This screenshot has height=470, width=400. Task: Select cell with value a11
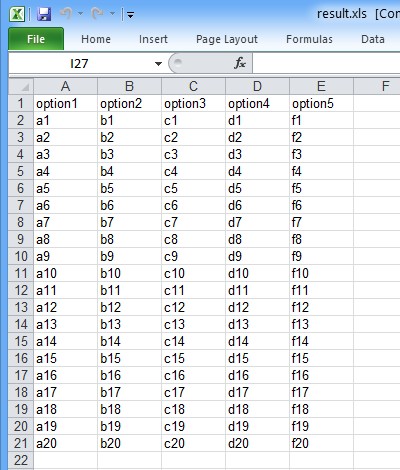click(65, 290)
